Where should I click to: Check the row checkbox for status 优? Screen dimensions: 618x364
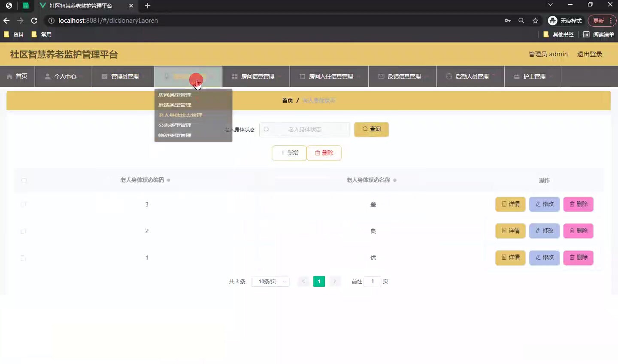click(23, 258)
